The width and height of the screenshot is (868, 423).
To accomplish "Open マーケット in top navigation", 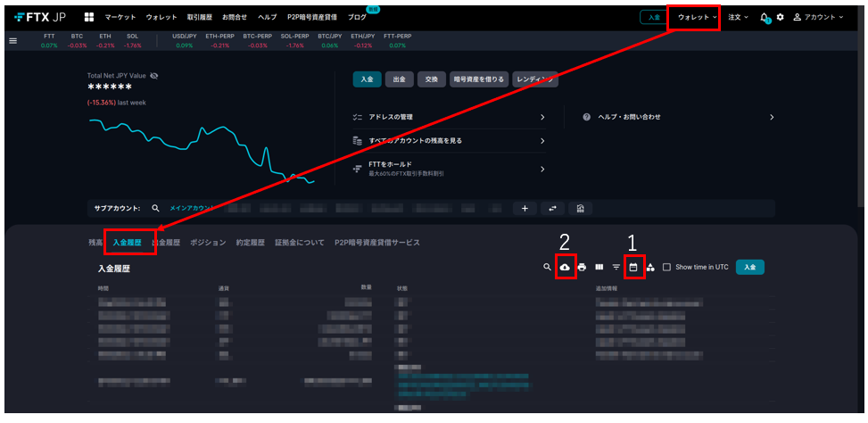I will pyautogui.click(x=120, y=17).
